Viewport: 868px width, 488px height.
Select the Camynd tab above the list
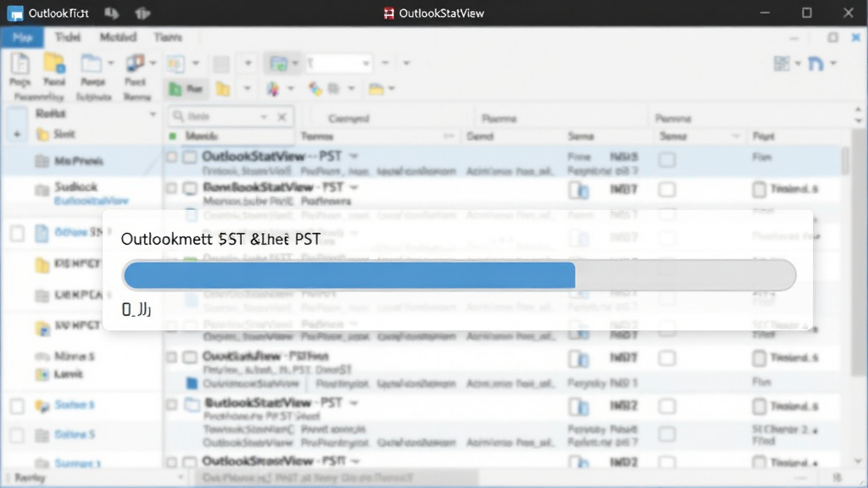coord(348,119)
